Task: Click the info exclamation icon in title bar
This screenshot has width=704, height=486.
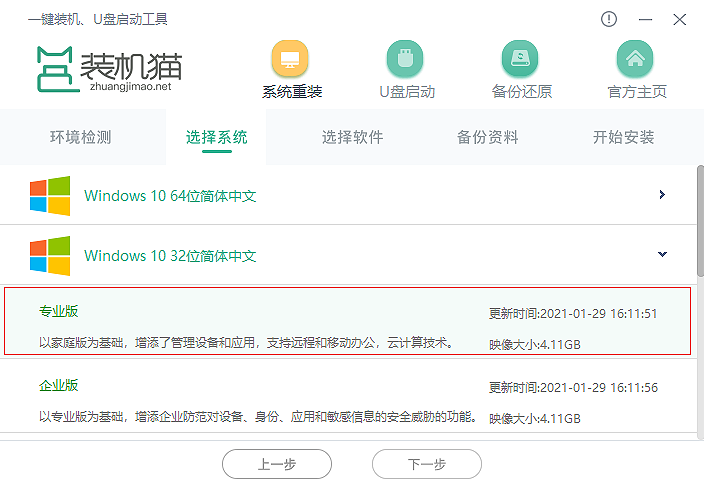Action: pos(609,19)
